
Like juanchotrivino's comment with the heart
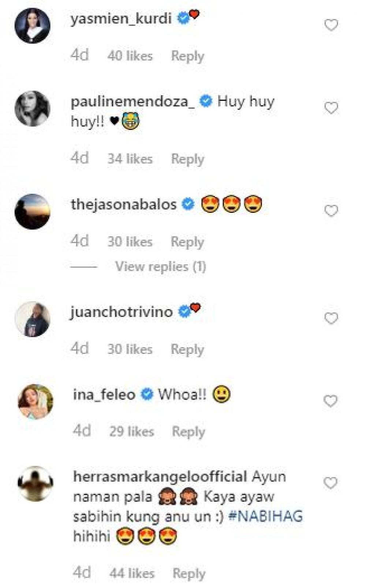pos(331,318)
